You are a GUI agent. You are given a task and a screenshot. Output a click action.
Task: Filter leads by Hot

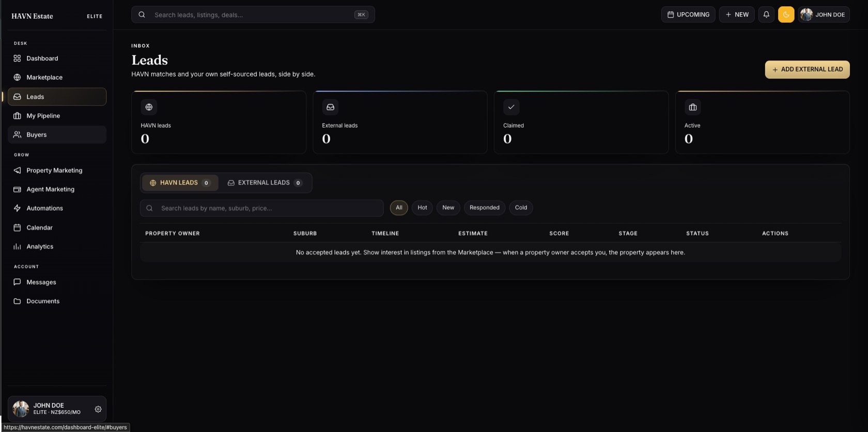coord(422,208)
